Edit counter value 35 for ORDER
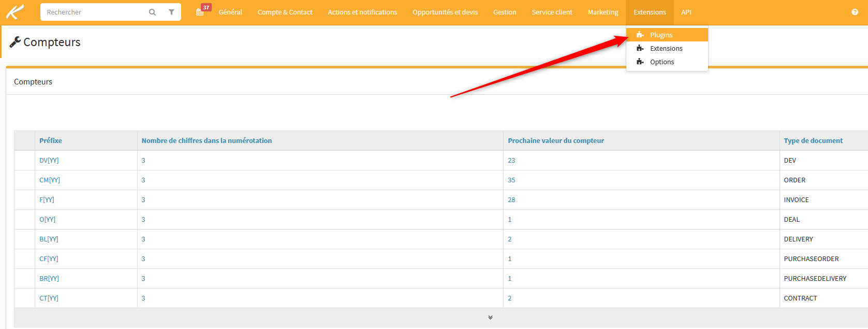This screenshot has height=329, width=868. coord(511,180)
